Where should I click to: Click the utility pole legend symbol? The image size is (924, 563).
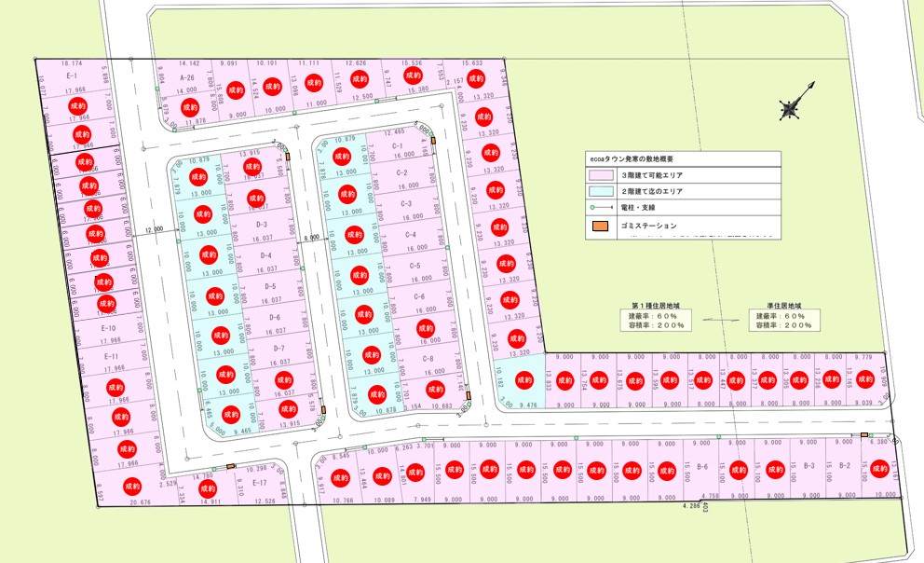[597, 208]
